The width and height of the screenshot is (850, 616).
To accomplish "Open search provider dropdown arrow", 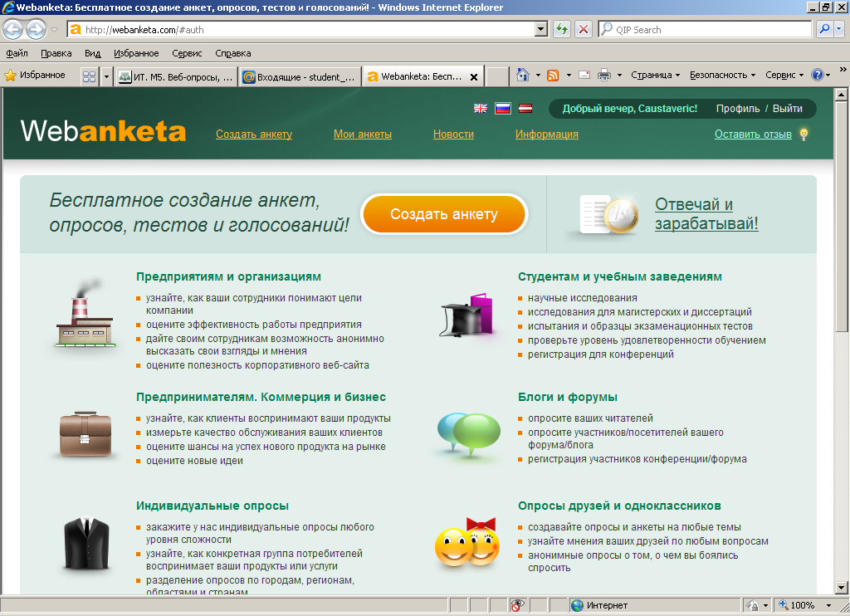I will click(838, 29).
